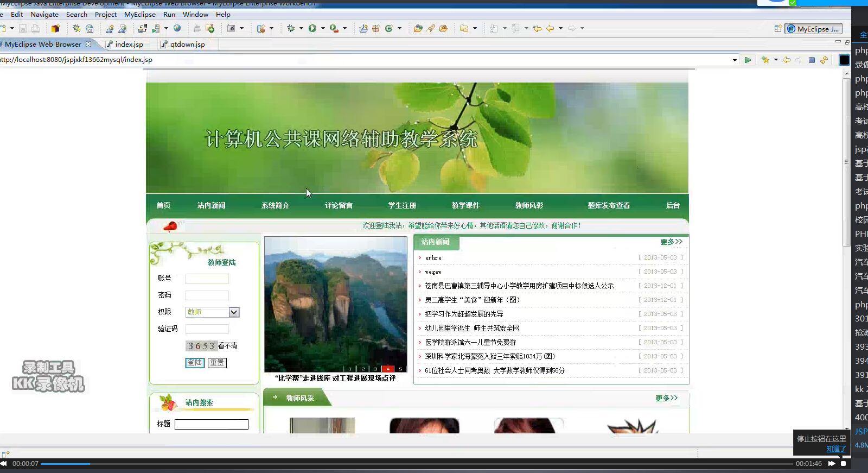Click the Print toolbar icon
This screenshot has height=473, width=868.
pos(35,28)
